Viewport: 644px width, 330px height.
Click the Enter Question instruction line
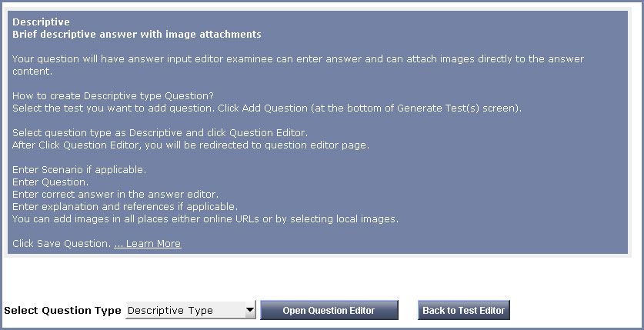coord(51,182)
